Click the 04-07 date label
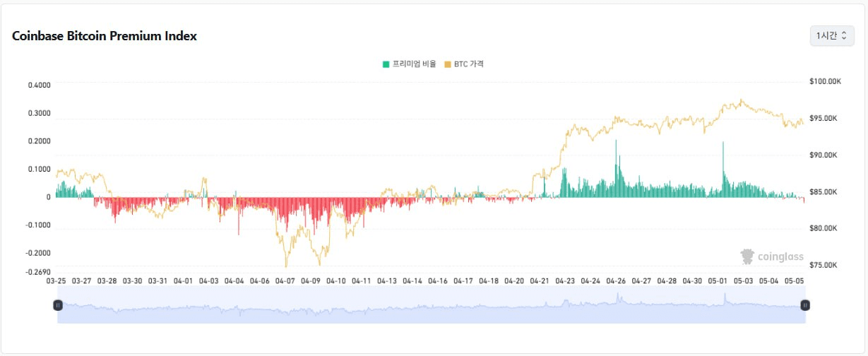The image size is (868, 356). point(285,281)
